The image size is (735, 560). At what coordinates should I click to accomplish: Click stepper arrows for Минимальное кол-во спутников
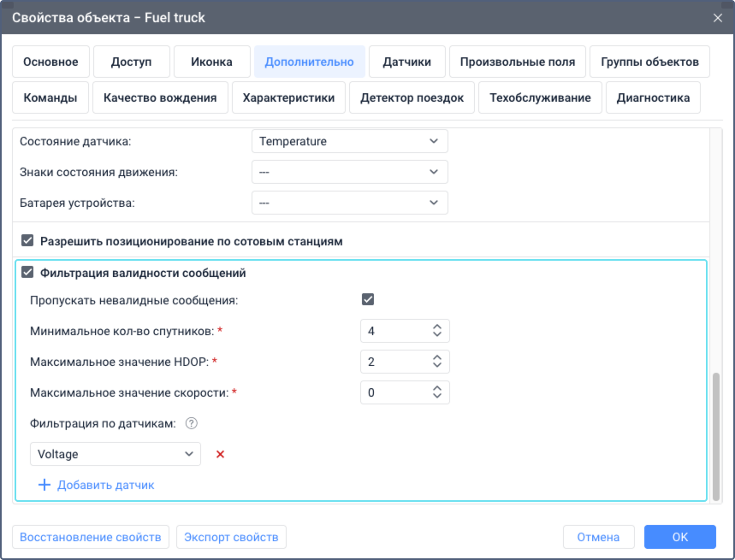[437, 331]
